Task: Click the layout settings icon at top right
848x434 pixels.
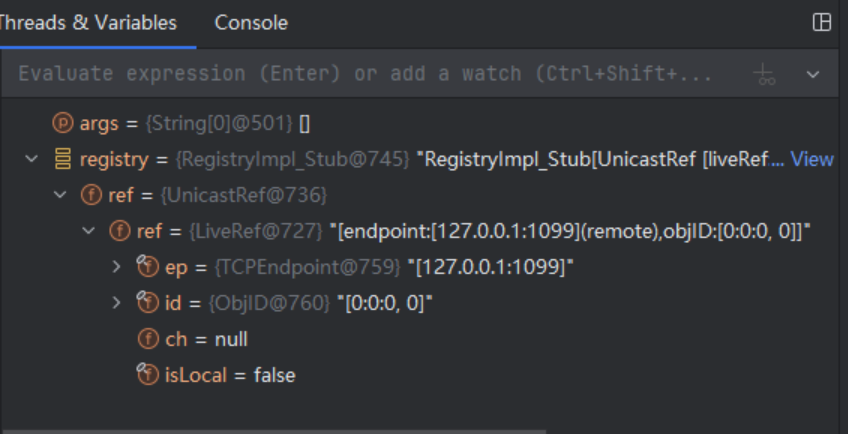Action: coord(822,23)
